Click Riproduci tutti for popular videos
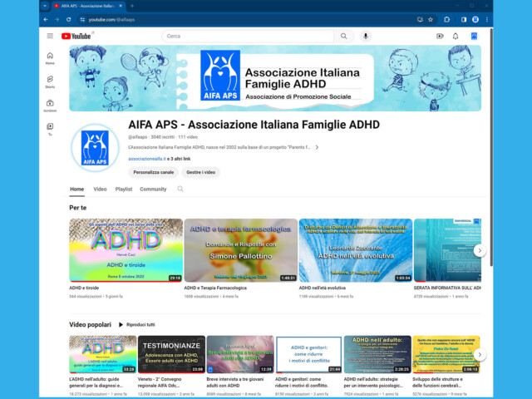532x399 pixels. click(137, 325)
